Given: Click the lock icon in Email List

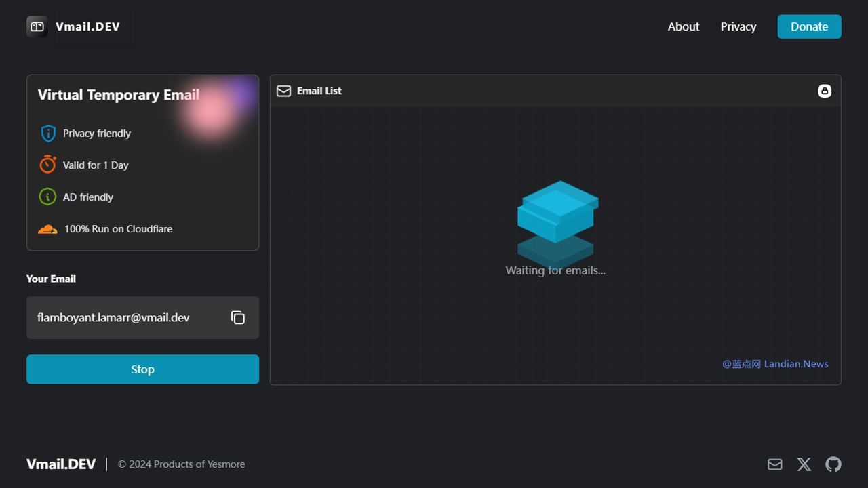Looking at the screenshot, I should tap(825, 91).
